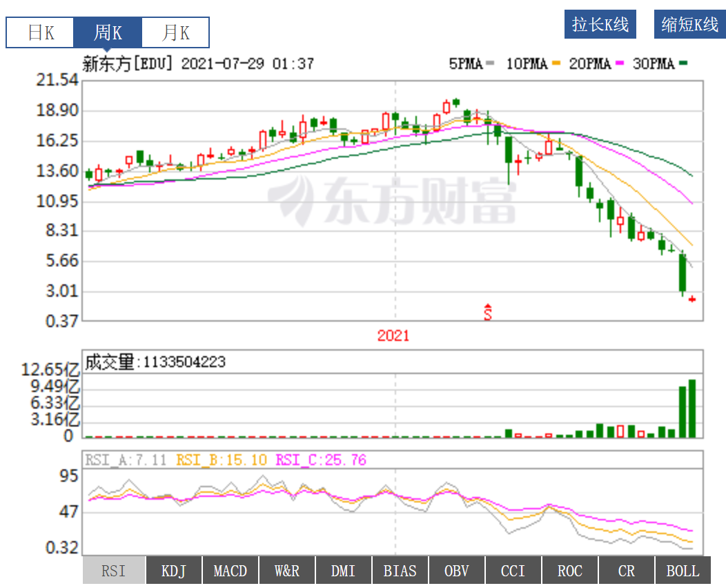Click the tallest green volume bar
Viewport: 726px width, 588px height.
coord(692,409)
